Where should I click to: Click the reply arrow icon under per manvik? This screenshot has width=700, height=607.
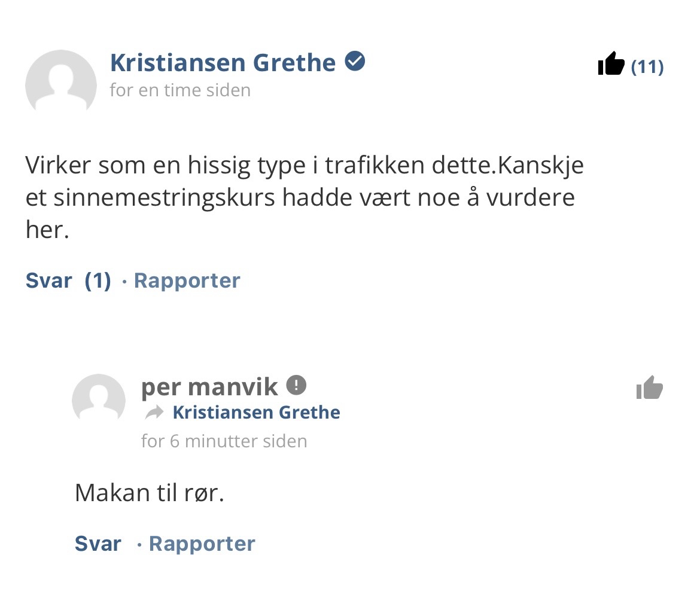pos(154,413)
